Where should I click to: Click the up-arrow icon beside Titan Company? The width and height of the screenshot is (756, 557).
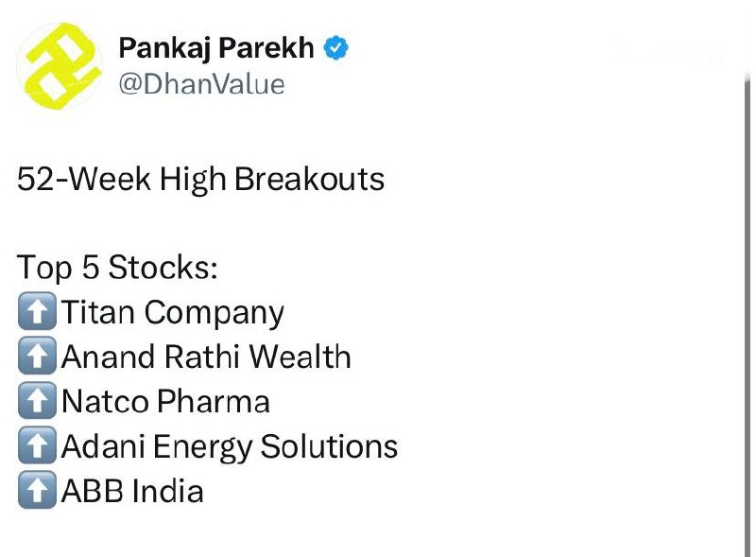point(37,313)
